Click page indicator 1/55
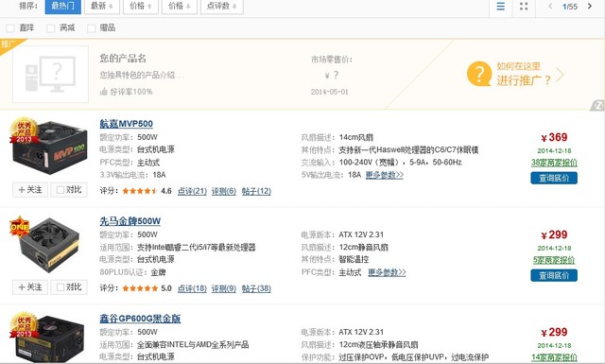 (570, 7)
